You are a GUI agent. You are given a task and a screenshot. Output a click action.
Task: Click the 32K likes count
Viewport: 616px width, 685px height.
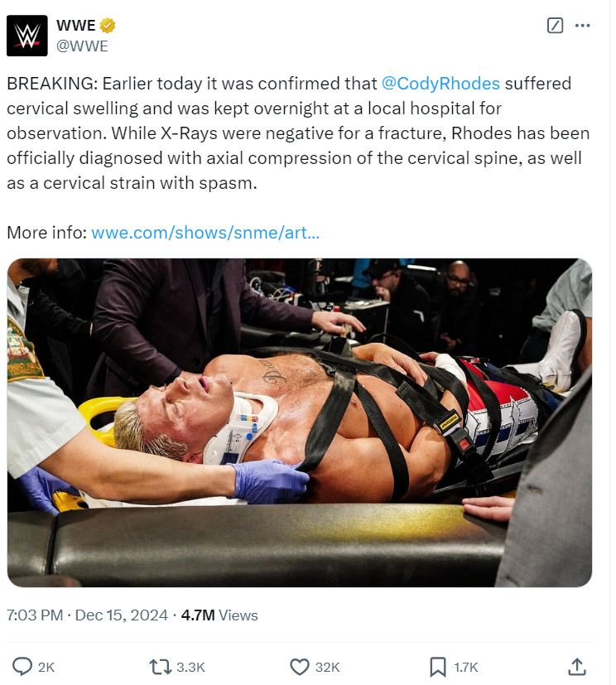pos(327,667)
